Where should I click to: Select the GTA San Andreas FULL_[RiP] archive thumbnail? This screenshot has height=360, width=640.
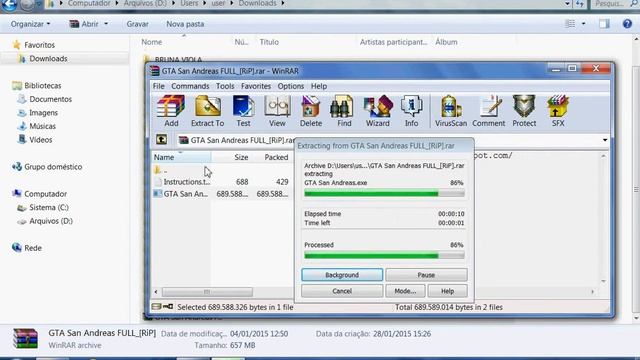(x=25, y=338)
